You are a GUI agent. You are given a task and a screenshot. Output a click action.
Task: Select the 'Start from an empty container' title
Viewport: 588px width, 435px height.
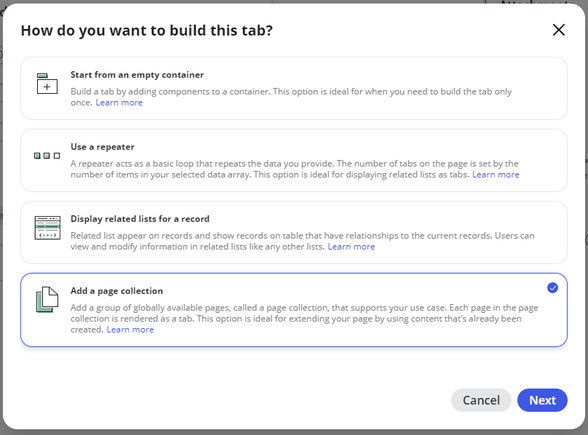pyautogui.click(x=137, y=75)
